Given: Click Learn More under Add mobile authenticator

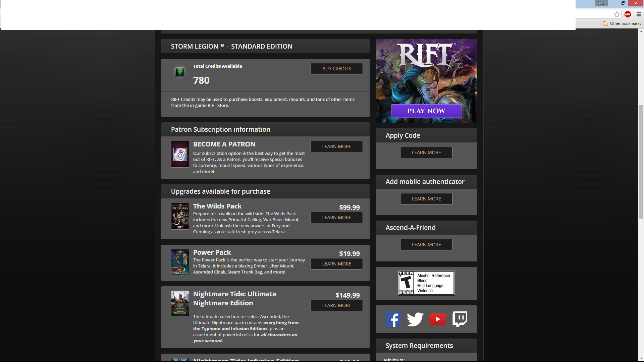Looking at the screenshot, I should (x=426, y=199).
